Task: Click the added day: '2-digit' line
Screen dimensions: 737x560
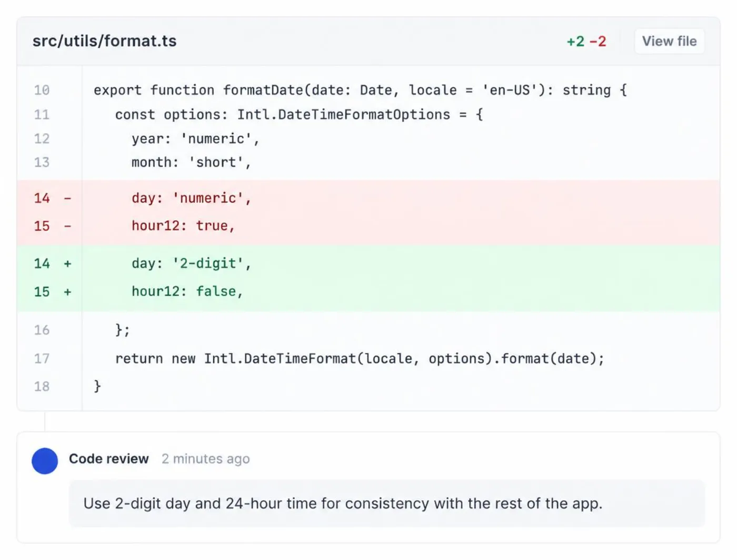Action: coord(192,263)
